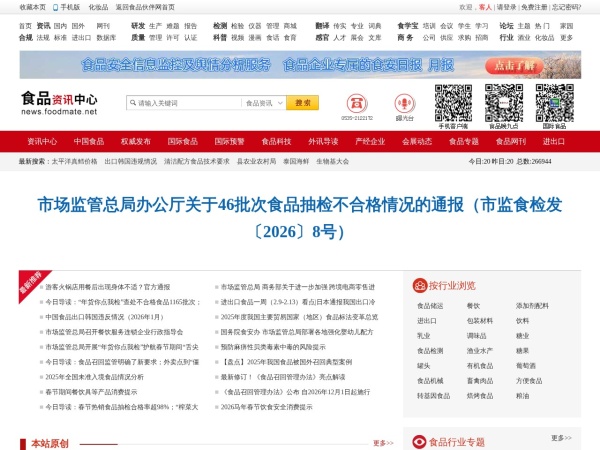This screenshot has width=600, height=450.
Task: Click the red telephone hotline icon
Action: [356, 103]
